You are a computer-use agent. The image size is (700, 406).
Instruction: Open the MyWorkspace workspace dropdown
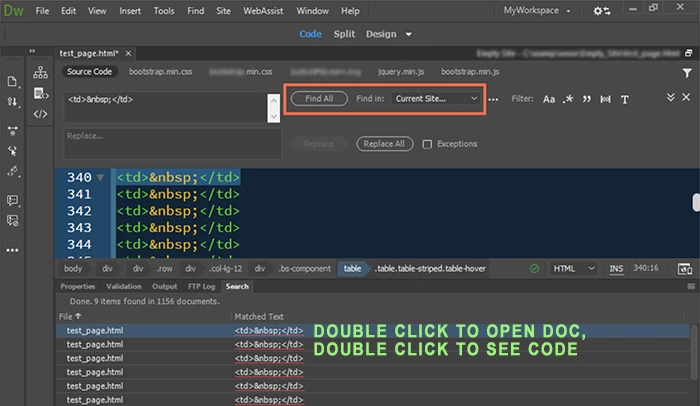coord(537,10)
